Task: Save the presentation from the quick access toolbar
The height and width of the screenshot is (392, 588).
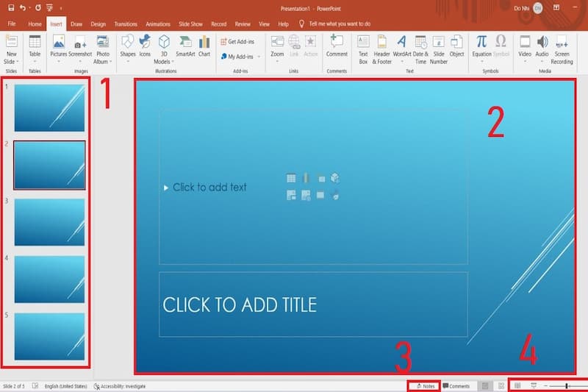Action: (11, 7)
